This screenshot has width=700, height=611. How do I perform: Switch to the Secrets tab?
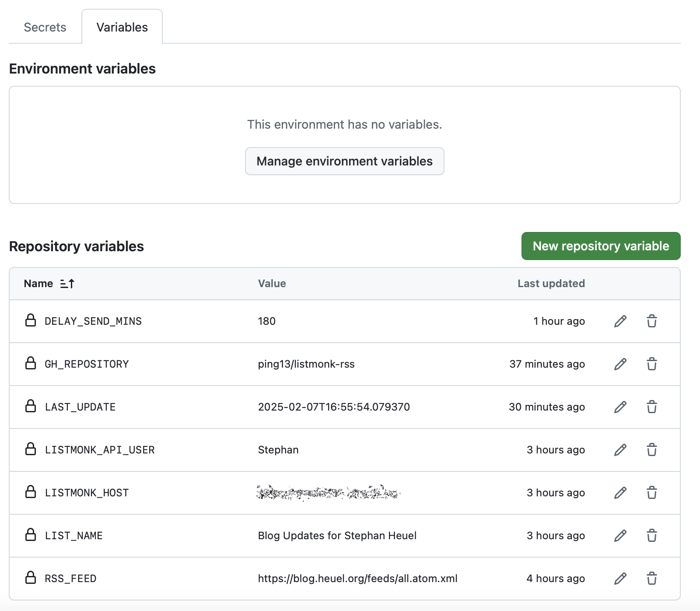(45, 27)
